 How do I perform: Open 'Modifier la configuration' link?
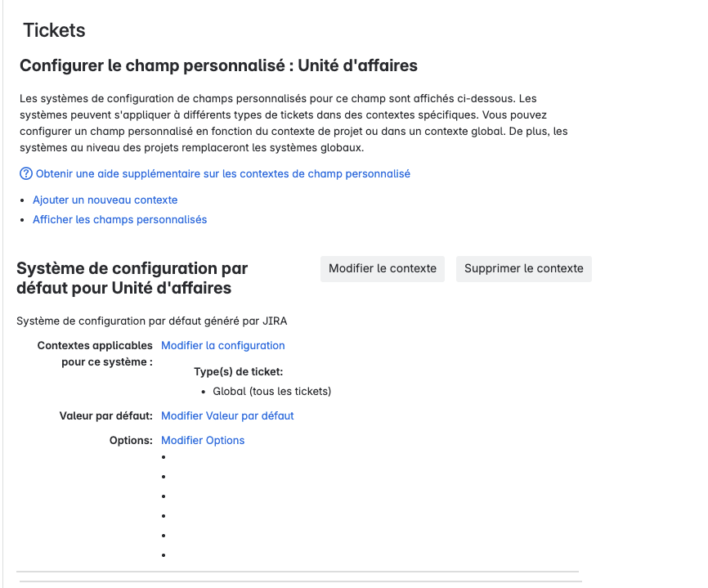[x=222, y=345]
